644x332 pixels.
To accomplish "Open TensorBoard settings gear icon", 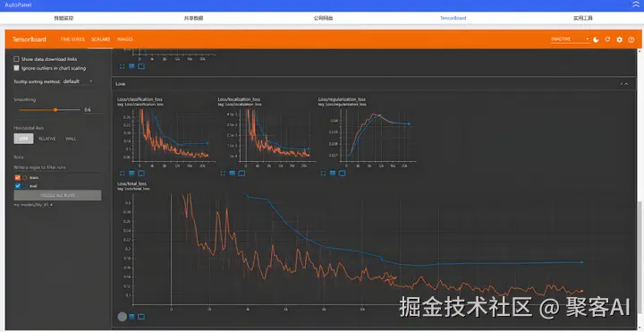I will click(619, 39).
